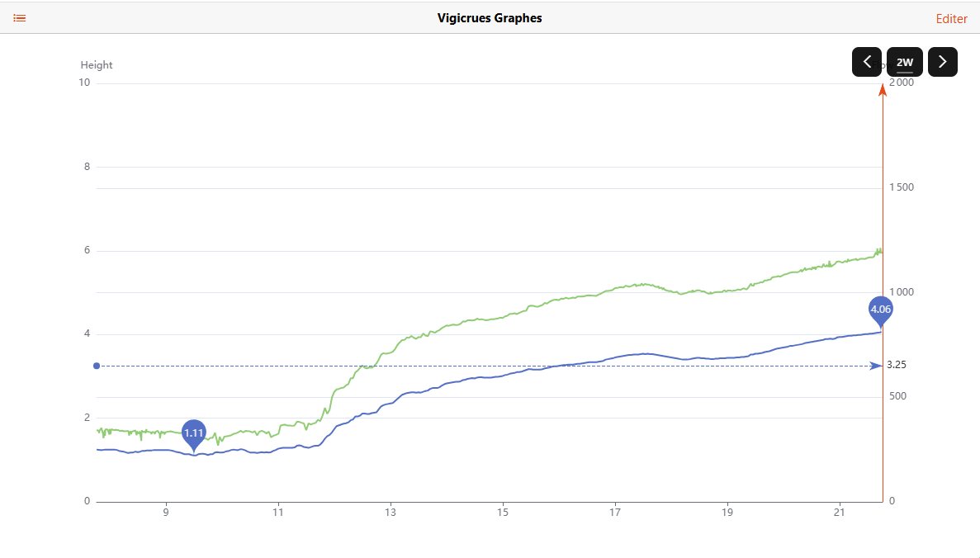Image resolution: width=980 pixels, height=558 pixels.
Task: Click the 1.11 minimum marker pin
Action: 193,433
